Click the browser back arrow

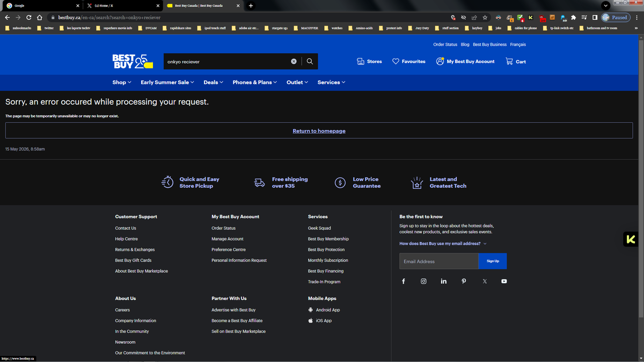7,17
